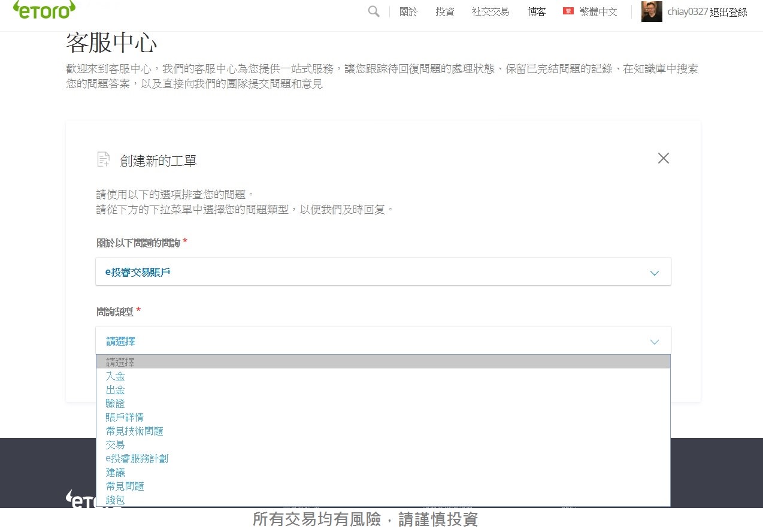Select 建議 from the list
Screen dimensions: 763x532
383,472
